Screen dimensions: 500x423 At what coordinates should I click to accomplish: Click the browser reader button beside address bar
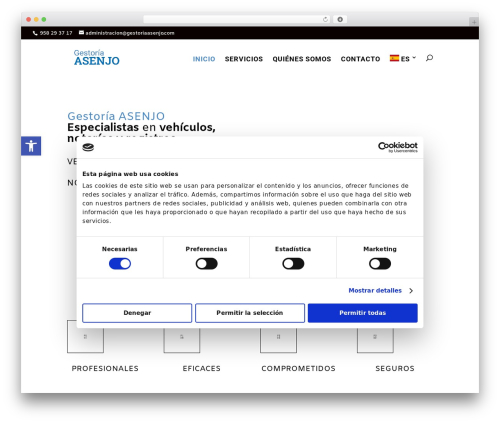point(340,19)
